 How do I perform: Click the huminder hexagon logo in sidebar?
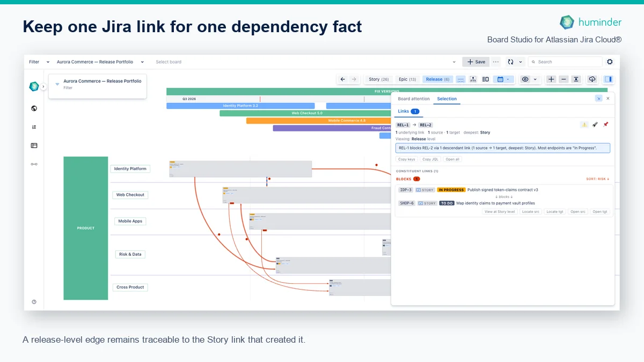pyautogui.click(x=34, y=86)
